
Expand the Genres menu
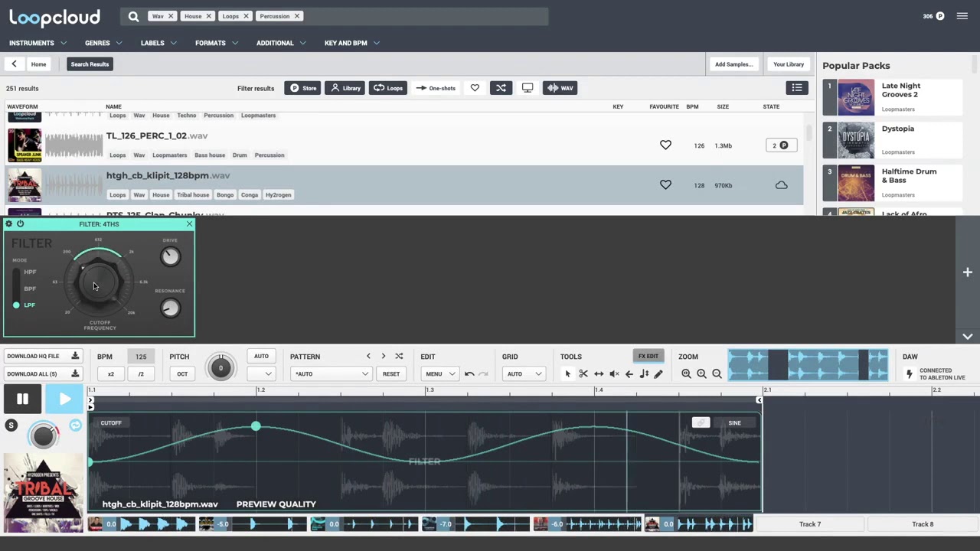click(x=103, y=43)
